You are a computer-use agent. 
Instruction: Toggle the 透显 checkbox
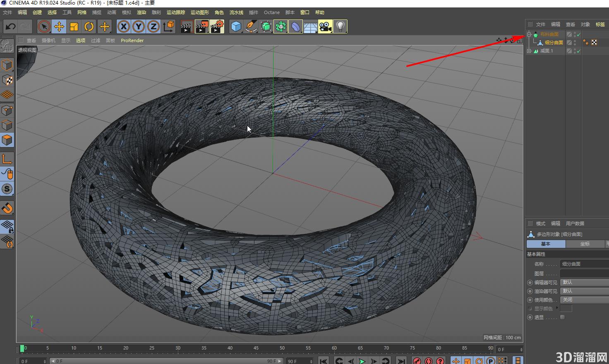(x=562, y=317)
